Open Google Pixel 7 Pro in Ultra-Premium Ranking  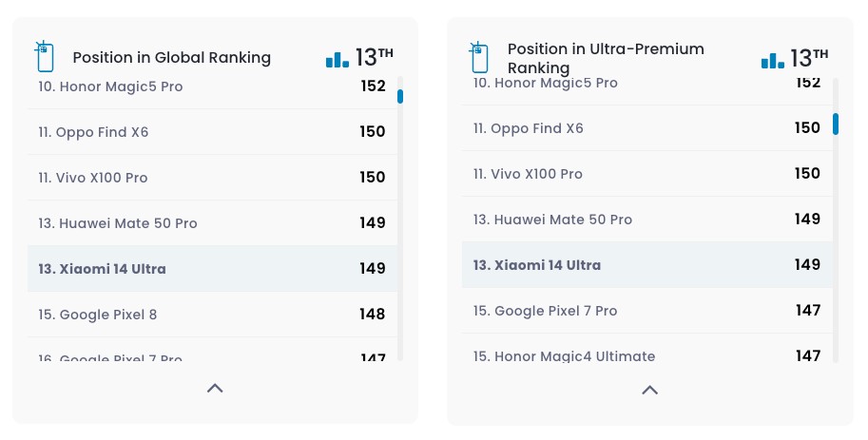[545, 311]
